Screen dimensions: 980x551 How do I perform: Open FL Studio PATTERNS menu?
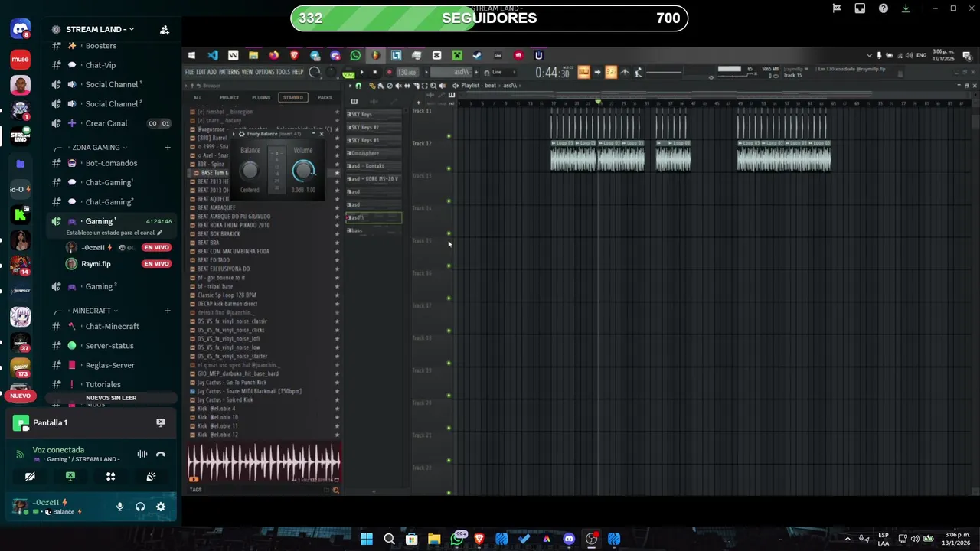pos(229,72)
